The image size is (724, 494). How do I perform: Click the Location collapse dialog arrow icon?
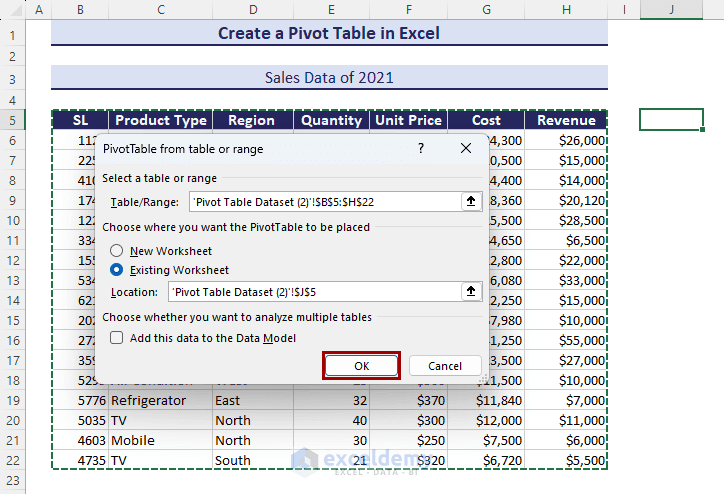click(471, 291)
